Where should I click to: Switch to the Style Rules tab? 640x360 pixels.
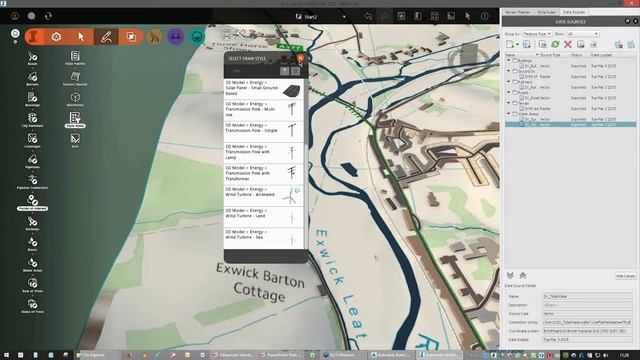pyautogui.click(x=546, y=12)
